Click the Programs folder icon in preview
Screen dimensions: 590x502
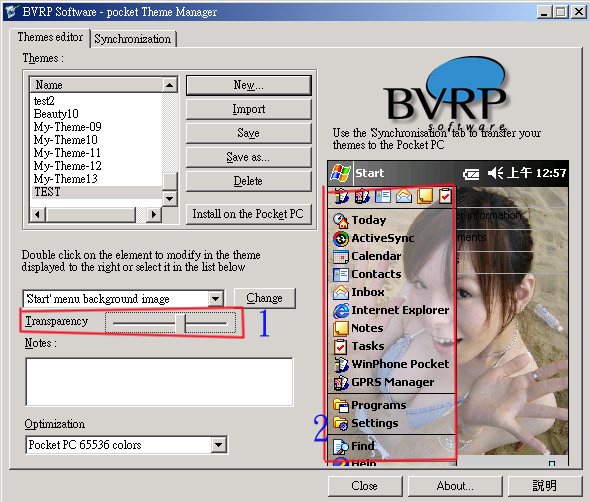341,405
